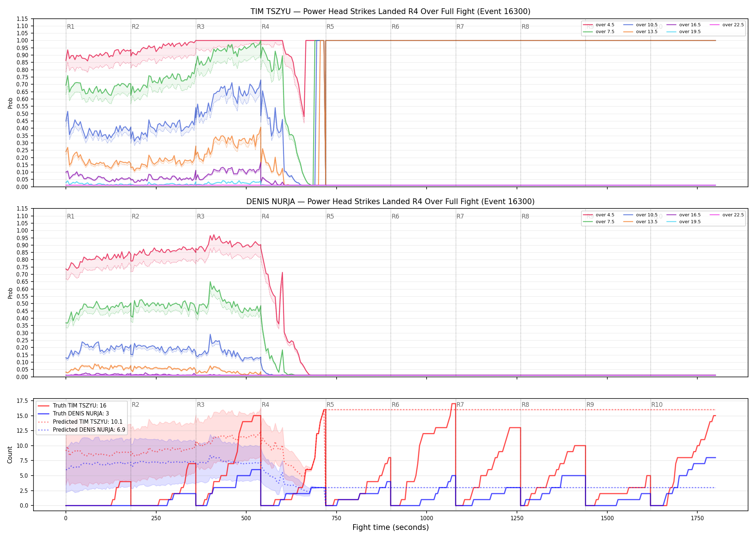This screenshot has width=756, height=540.
Task: Click the '1500' tick label on the fight time axis
Action: 607,518
